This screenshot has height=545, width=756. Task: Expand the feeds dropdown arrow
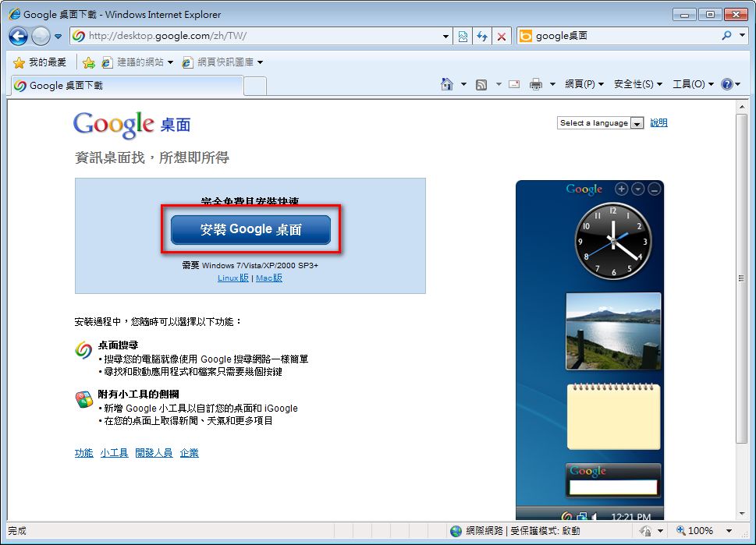[x=499, y=84]
